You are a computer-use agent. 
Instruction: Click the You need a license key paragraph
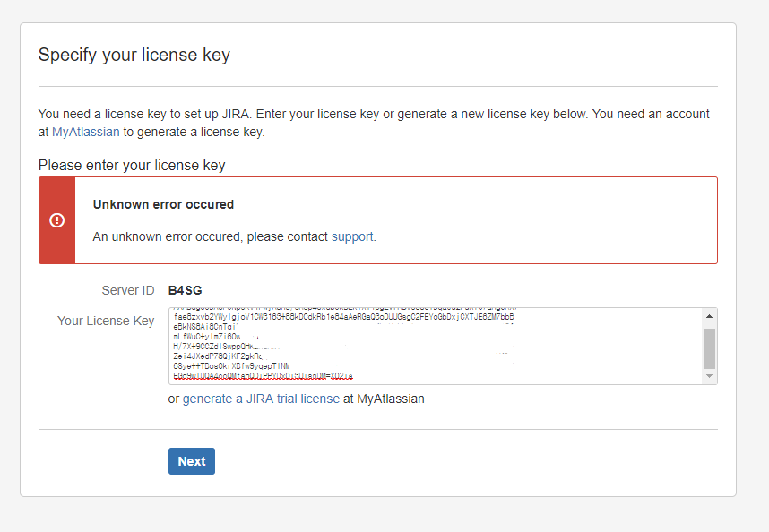pyautogui.click(x=374, y=123)
